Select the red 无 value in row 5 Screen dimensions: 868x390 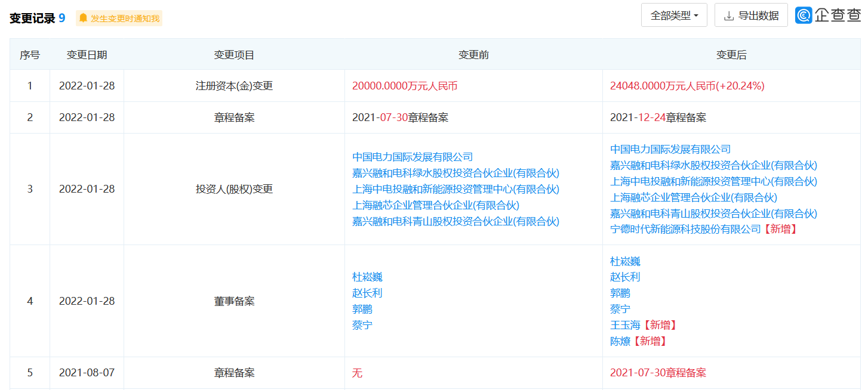(x=357, y=373)
